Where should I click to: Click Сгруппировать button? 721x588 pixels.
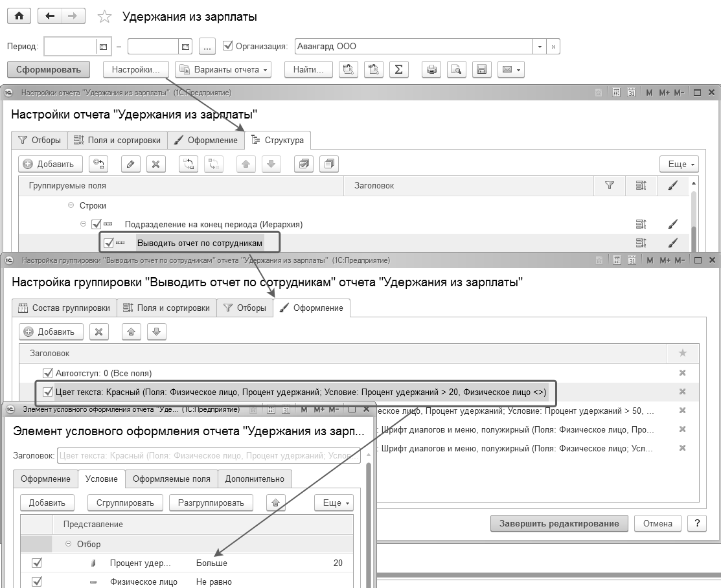click(x=125, y=503)
